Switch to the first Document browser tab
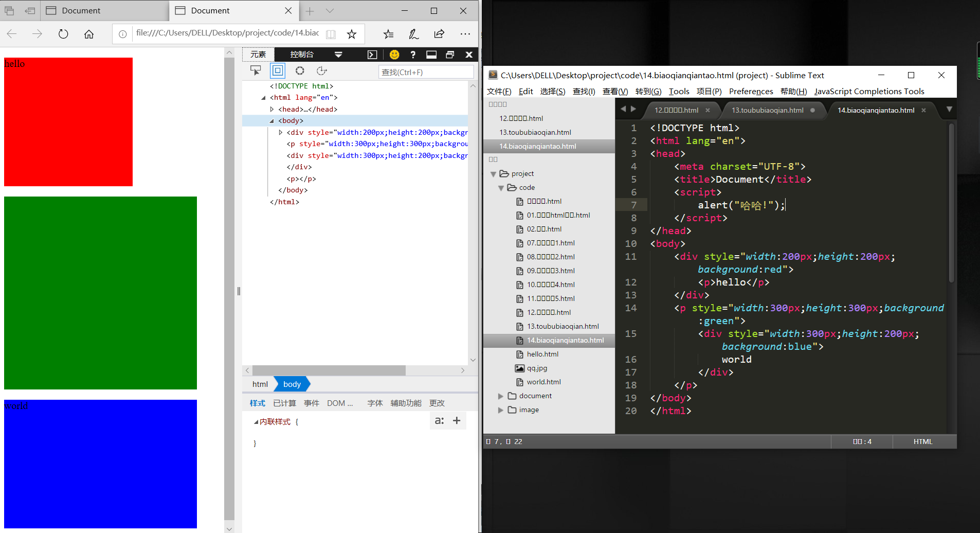The height and width of the screenshot is (533, 980). point(104,11)
